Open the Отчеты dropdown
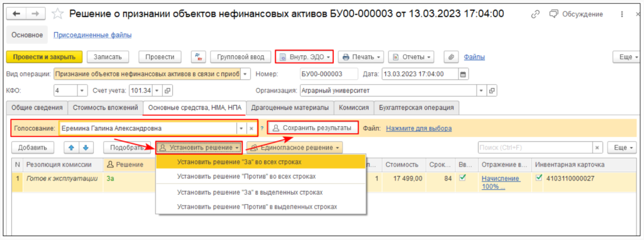 [x=411, y=57]
